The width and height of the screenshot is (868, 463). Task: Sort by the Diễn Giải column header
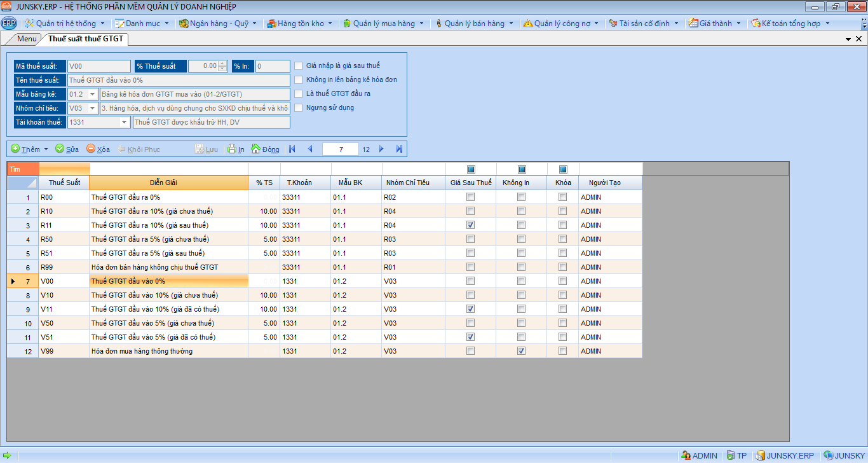click(168, 183)
